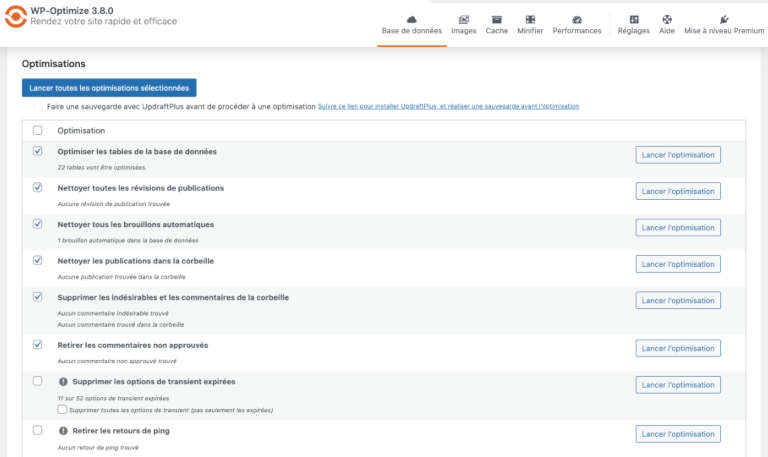Launch optimisation for Nettoyer les publications dans la corbeille
Viewport: 768px width, 457px height.
click(x=678, y=264)
